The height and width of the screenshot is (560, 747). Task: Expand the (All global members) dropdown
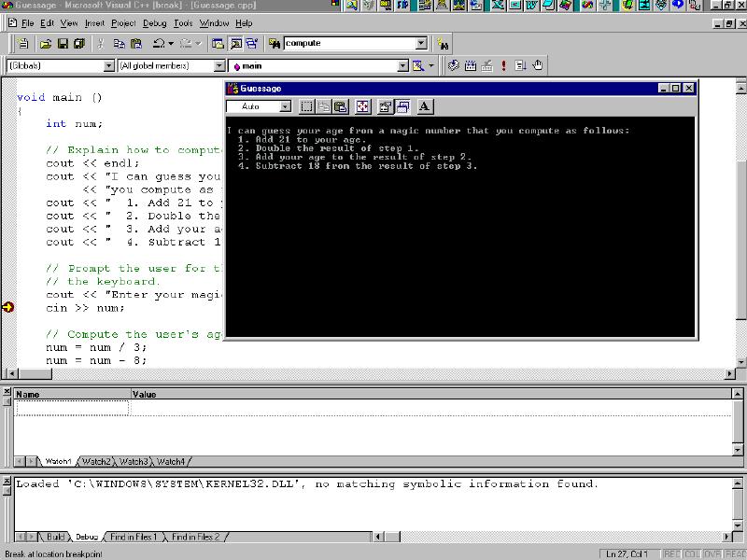219,65
